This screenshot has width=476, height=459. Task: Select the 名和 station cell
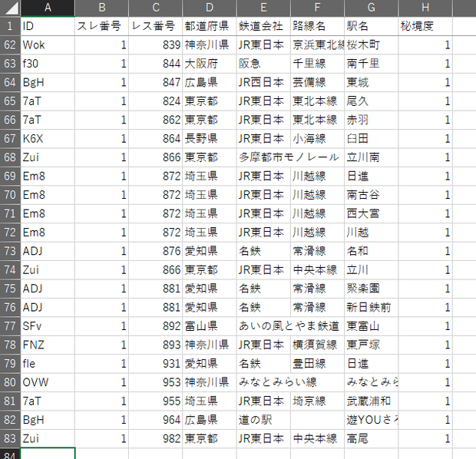click(x=372, y=251)
